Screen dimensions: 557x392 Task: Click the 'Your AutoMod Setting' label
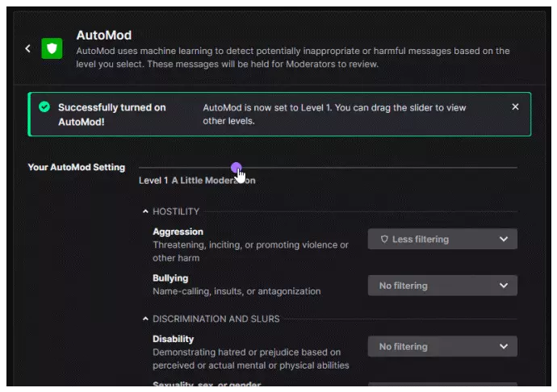coord(77,167)
